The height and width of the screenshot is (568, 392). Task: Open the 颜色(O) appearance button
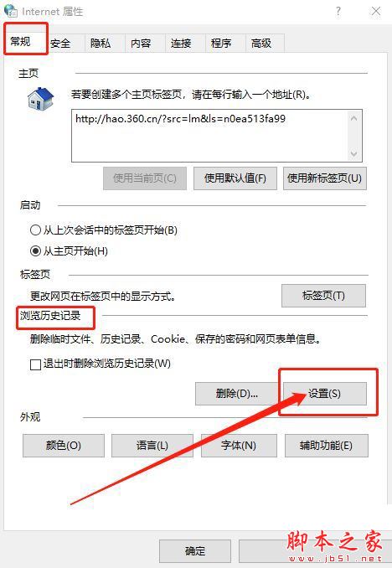64,446
